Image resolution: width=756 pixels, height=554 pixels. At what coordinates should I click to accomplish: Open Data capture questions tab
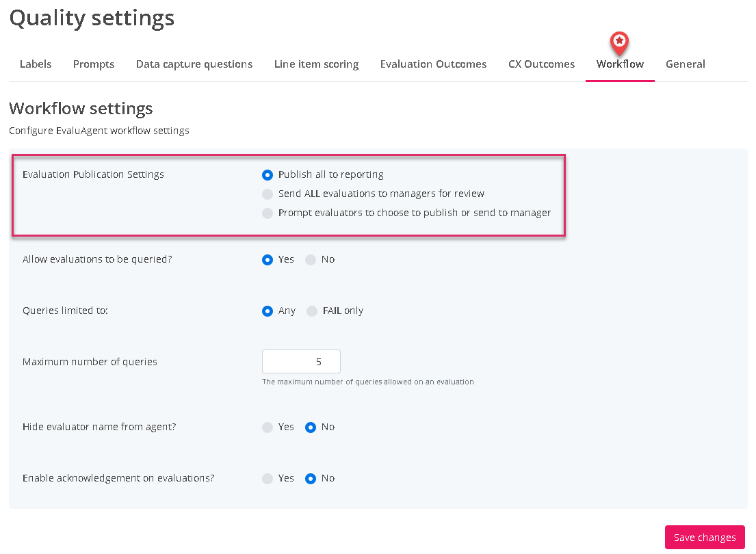(194, 64)
